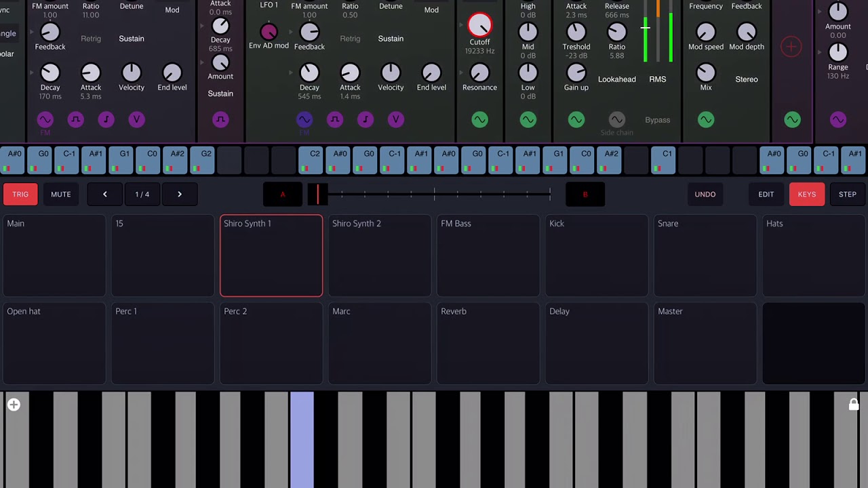Image resolution: width=868 pixels, height=488 pixels.
Task: Click the gray Side chain wave icon
Action: pos(616,120)
